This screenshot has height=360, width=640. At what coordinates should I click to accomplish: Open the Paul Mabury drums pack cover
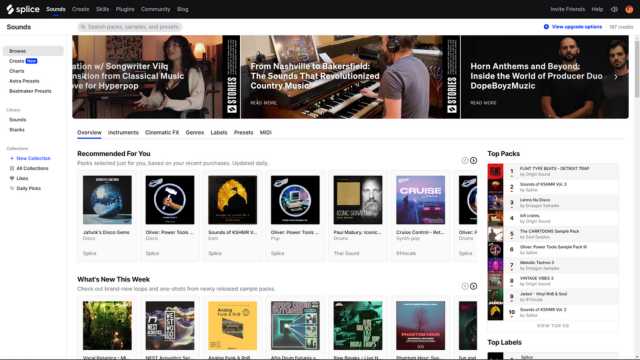(358, 200)
